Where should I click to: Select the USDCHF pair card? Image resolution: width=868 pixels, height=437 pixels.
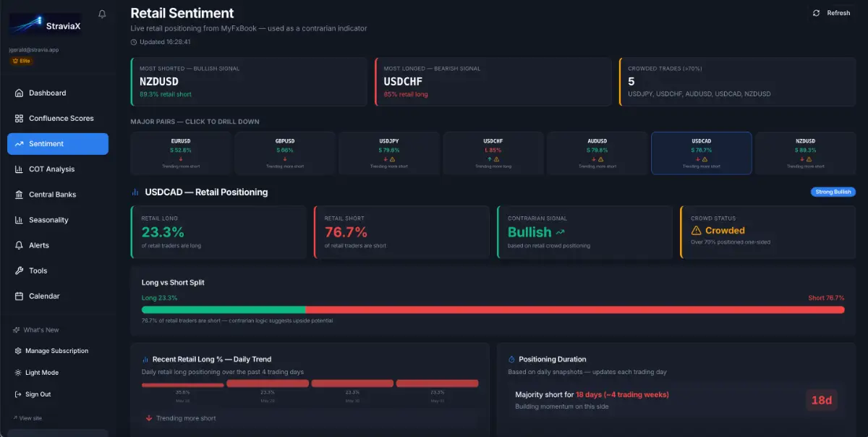click(x=493, y=153)
